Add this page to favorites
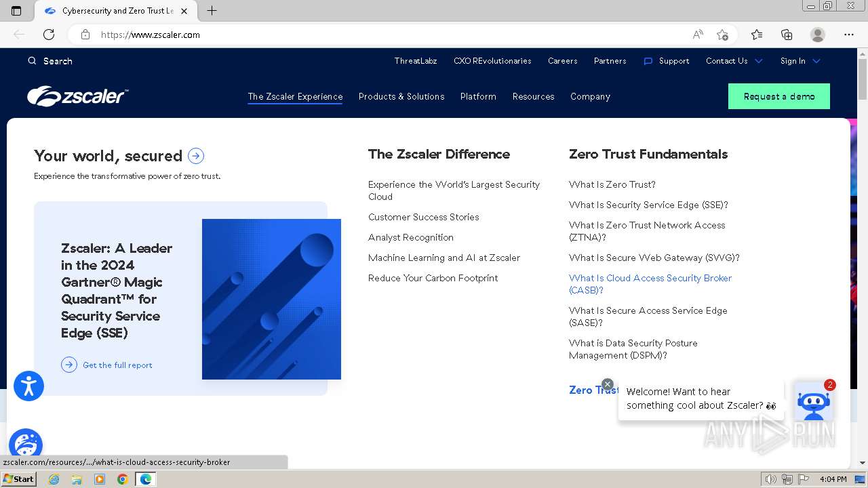The image size is (868, 488). (722, 35)
